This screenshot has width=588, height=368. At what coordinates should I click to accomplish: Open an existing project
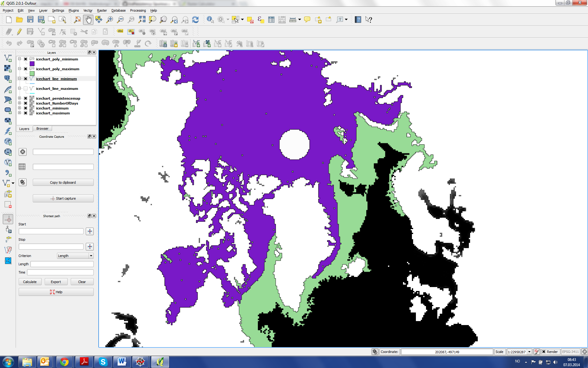click(19, 20)
